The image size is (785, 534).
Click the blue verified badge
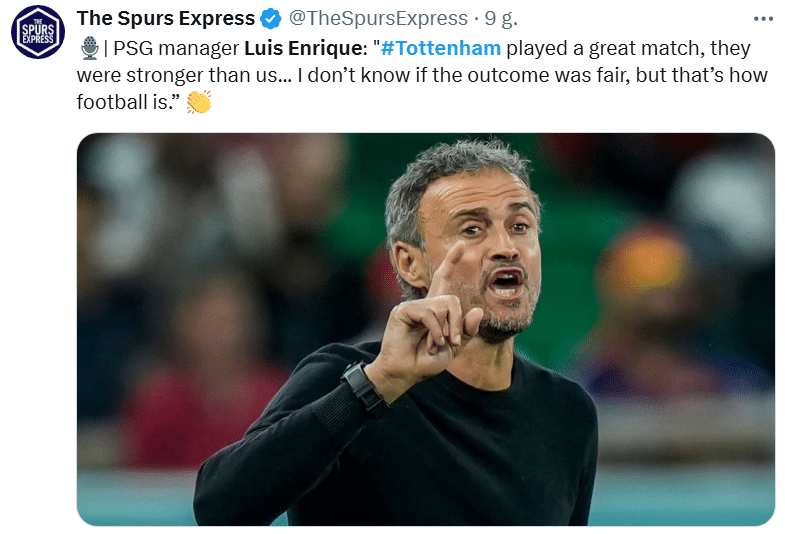[x=270, y=19]
